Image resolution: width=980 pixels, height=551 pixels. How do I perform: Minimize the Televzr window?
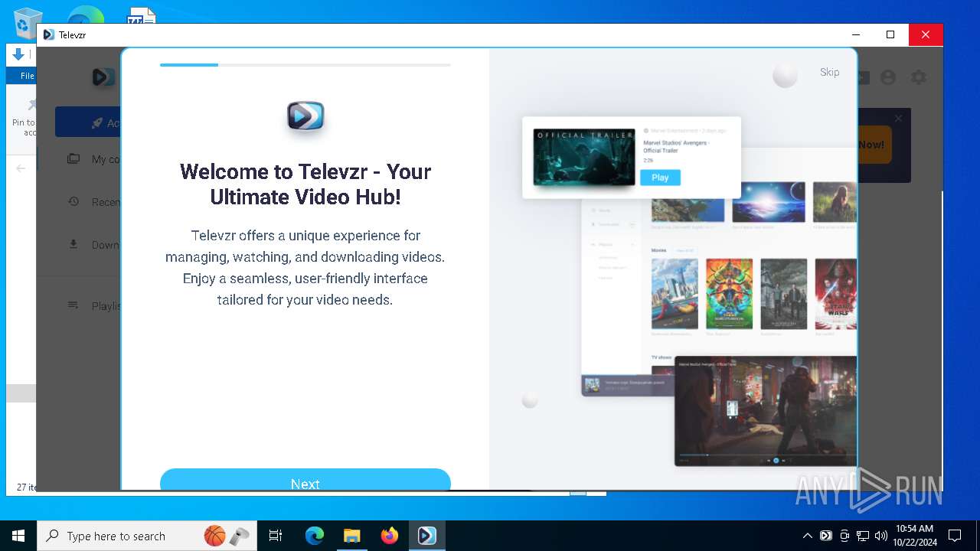pos(856,34)
